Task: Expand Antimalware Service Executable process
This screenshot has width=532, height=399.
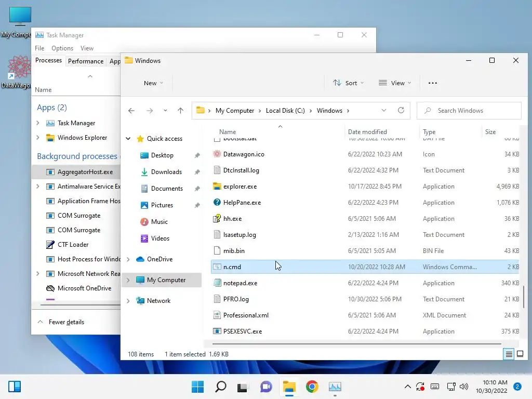Action: pos(37,187)
